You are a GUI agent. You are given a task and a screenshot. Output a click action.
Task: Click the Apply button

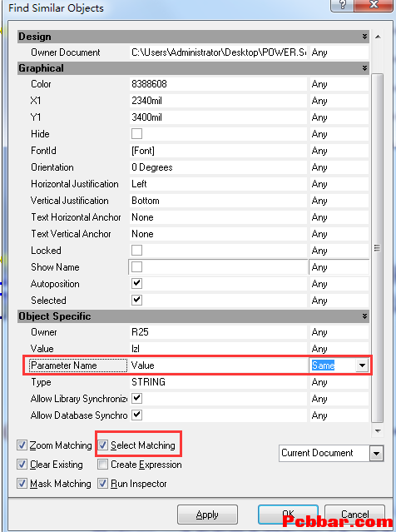click(207, 515)
